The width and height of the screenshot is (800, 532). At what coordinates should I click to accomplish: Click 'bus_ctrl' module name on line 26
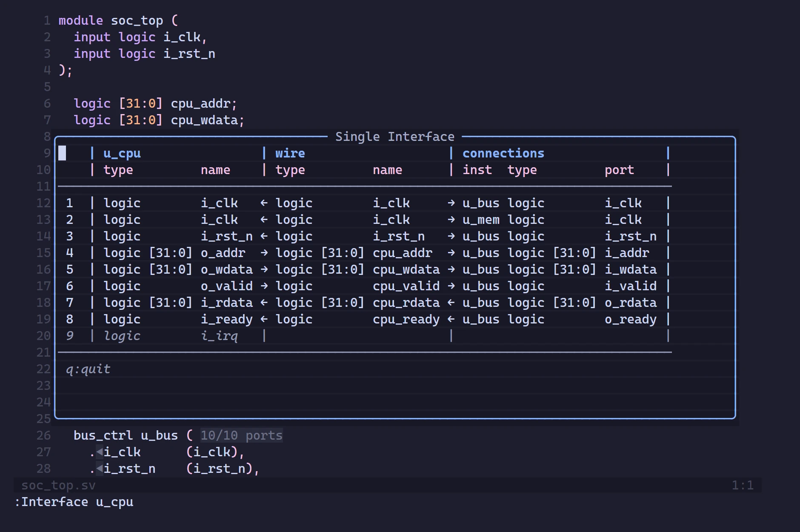(x=103, y=435)
